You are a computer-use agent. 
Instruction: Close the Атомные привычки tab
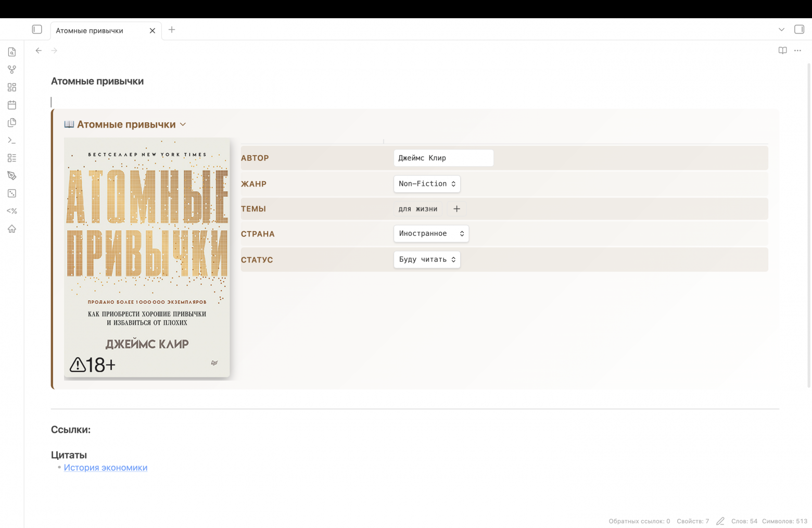click(153, 31)
